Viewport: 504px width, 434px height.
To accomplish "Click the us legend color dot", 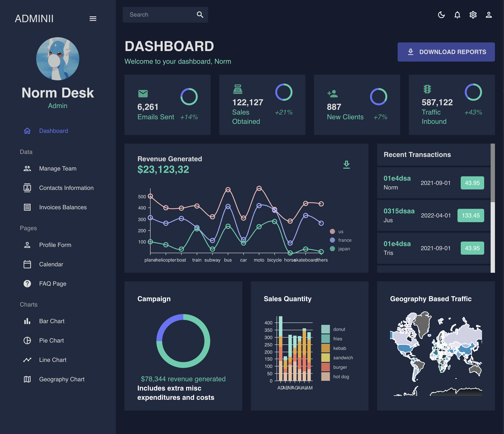I will [332, 231].
